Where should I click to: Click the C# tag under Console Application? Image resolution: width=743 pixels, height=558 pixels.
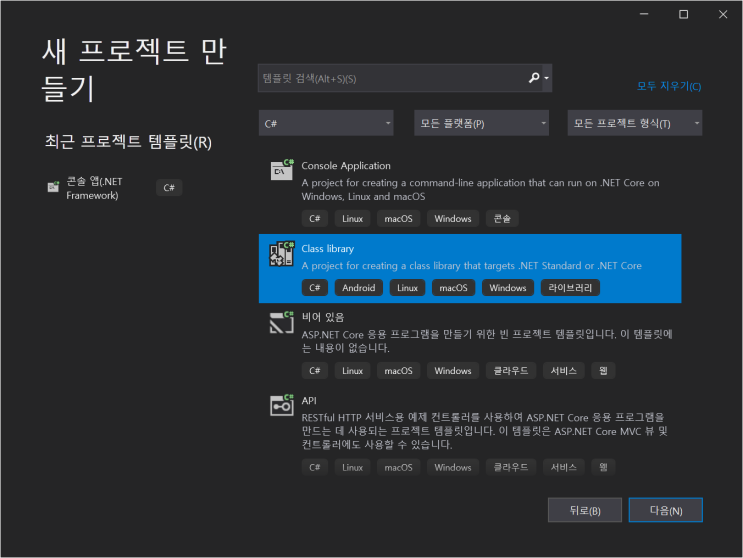(315, 218)
